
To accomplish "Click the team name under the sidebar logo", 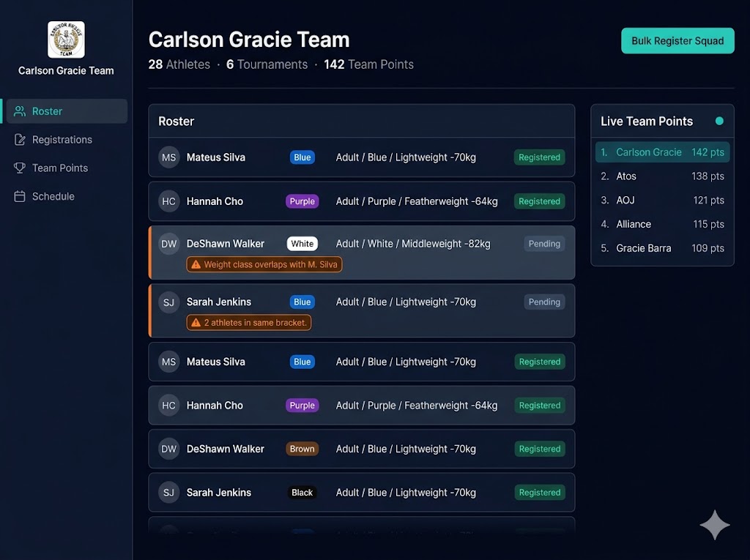I will point(66,71).
